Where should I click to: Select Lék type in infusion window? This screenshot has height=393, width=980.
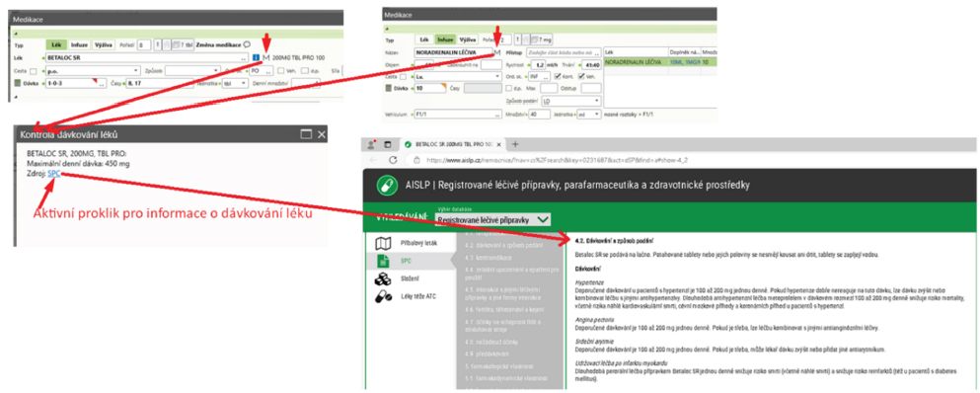423,40
